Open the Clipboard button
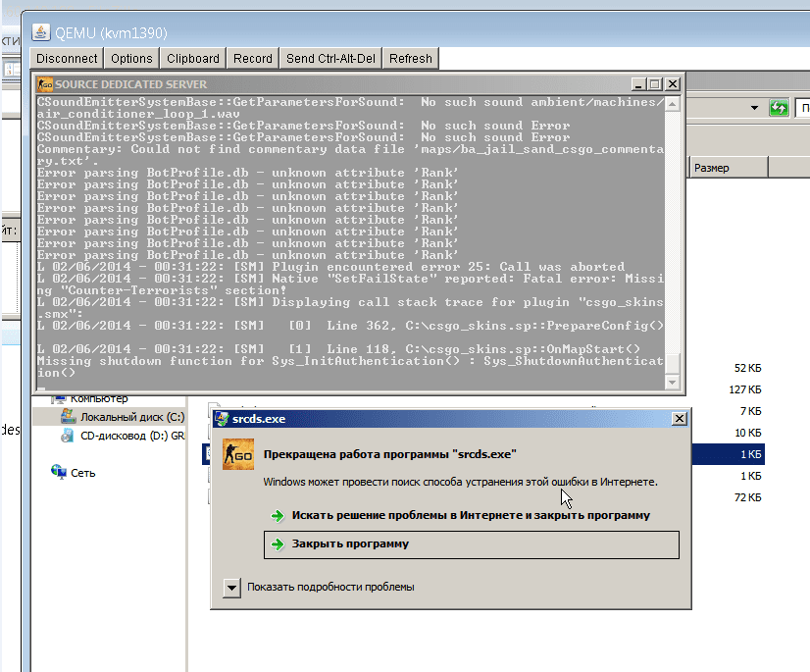Viewport: 810px width, 672px height. coord(192,59)
